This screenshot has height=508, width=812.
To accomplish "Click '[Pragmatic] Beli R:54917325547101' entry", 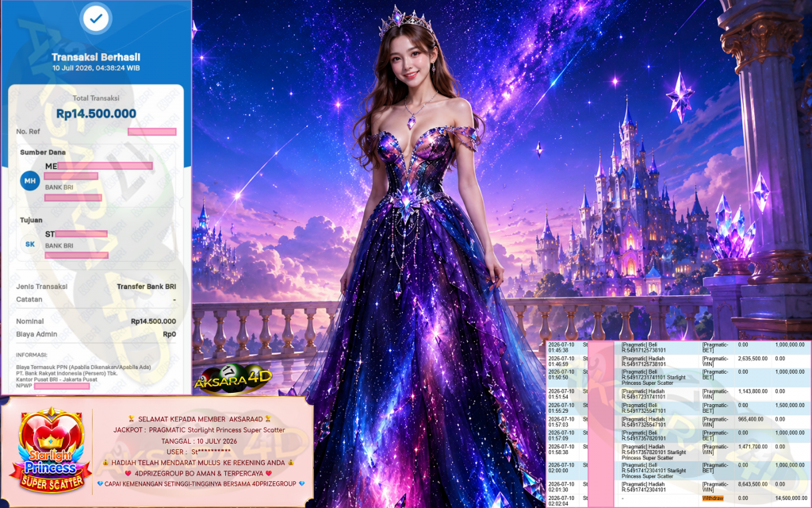I will 644,408.
